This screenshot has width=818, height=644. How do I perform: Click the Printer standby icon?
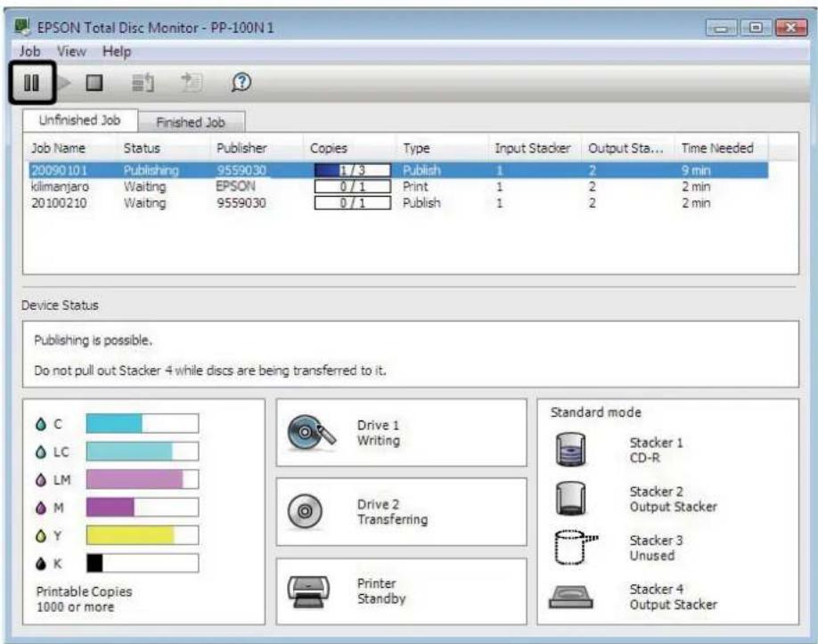(x=308, y=591)
